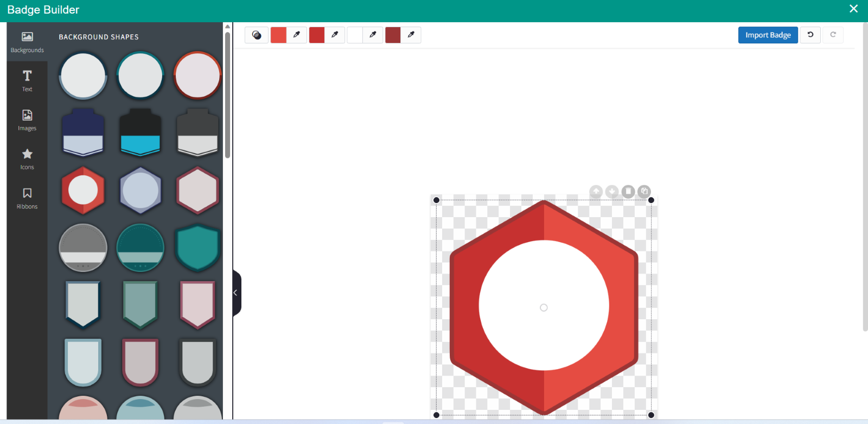This screenshot has width=868, height=424.
Task: Choose the navy blue jar-shaped badge
Action: point(83,132)
